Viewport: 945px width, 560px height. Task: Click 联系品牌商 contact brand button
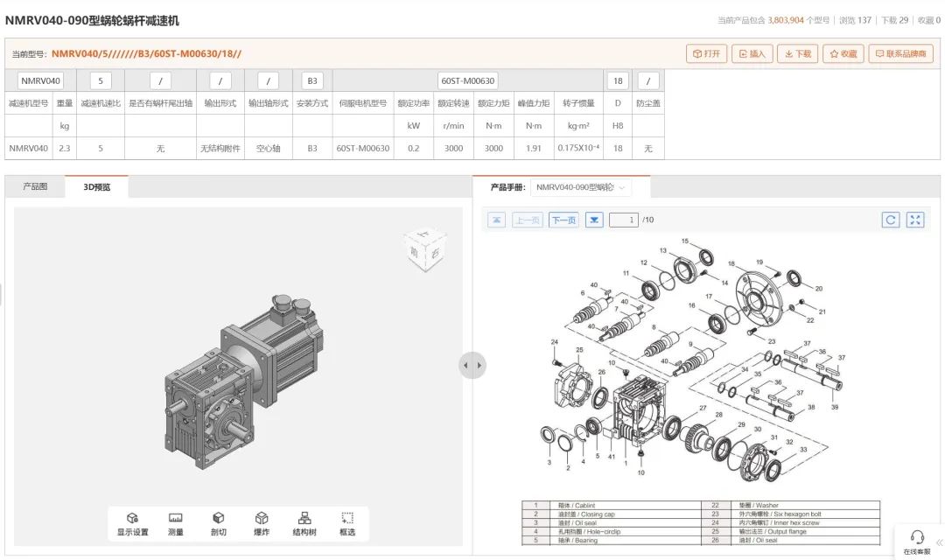click(x=900, y=53)
